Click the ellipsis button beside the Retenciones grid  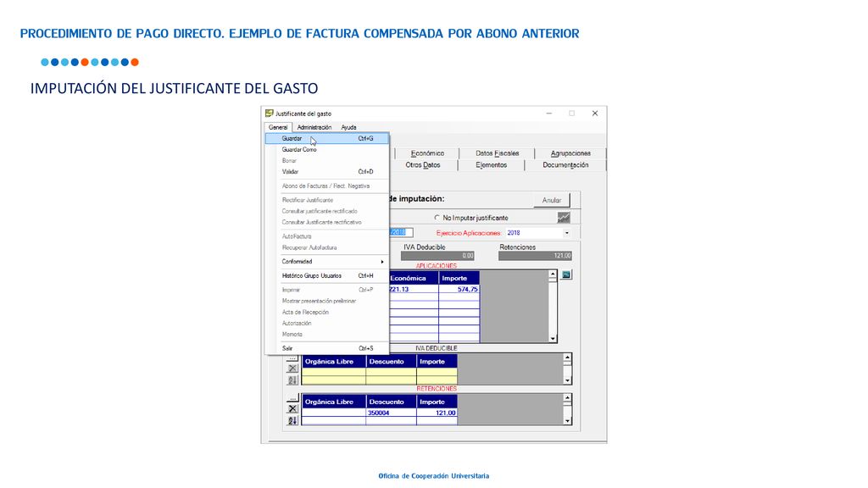[292, 398]
